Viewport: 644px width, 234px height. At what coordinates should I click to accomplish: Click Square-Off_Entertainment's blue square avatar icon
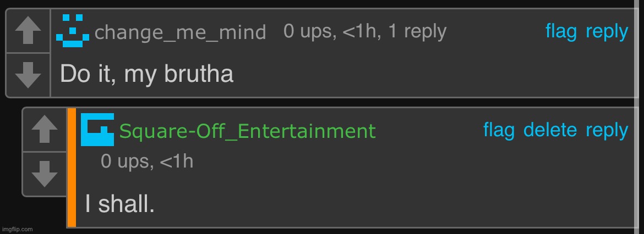click(97, 130)
